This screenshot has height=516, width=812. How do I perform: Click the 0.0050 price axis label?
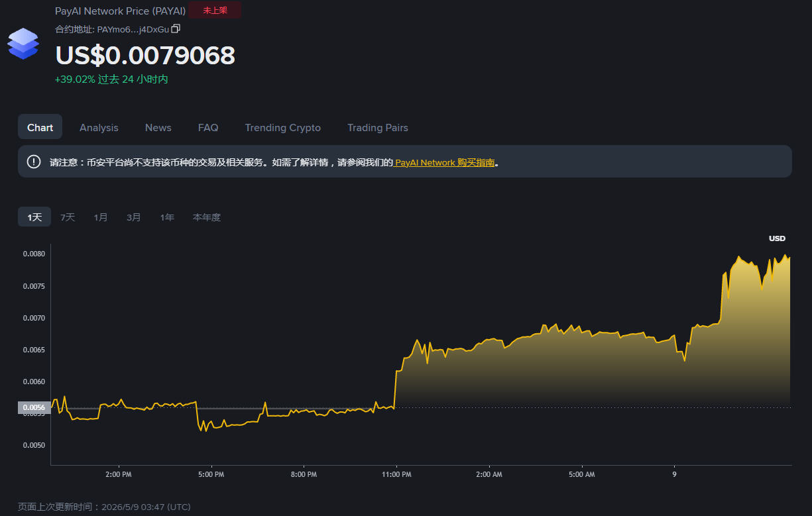tap(34, 445)
